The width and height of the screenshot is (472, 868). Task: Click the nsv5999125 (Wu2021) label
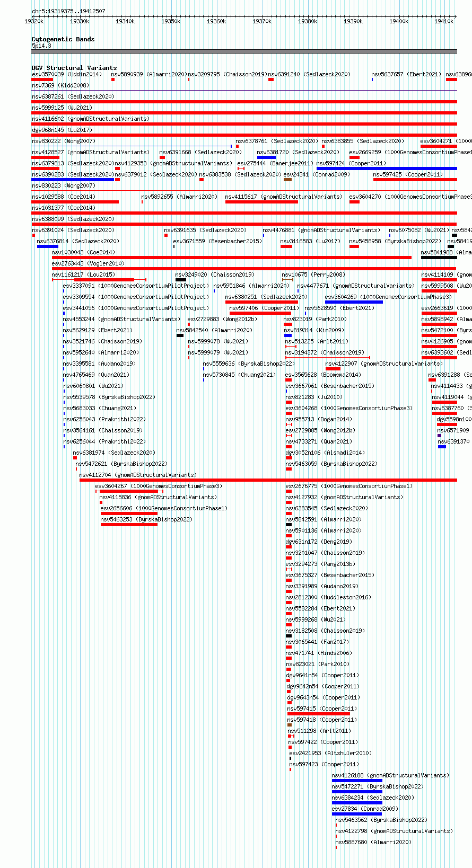62,108
